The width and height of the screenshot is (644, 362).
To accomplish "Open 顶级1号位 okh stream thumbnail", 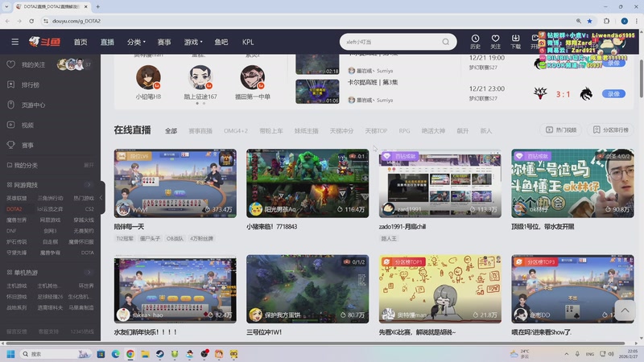I will (x=572, y=183).
